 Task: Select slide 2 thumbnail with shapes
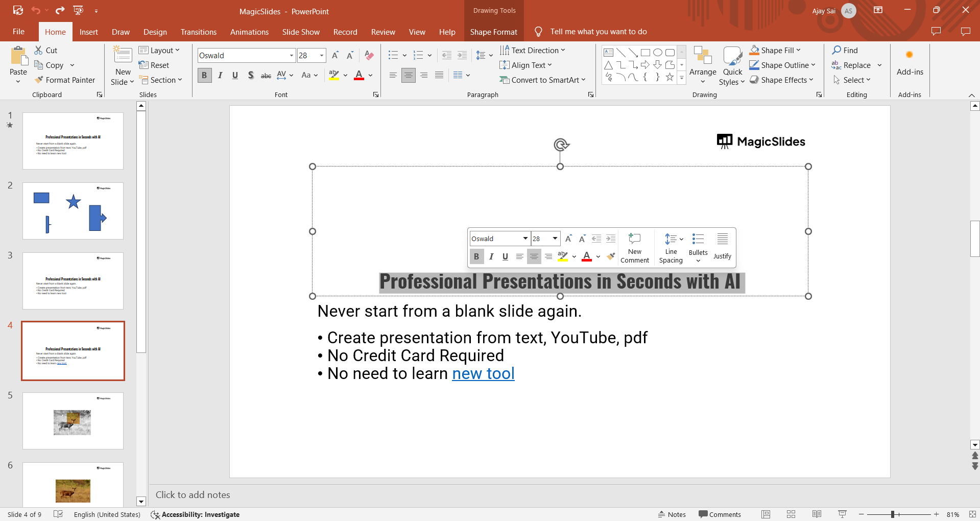[x=73, y=211]
